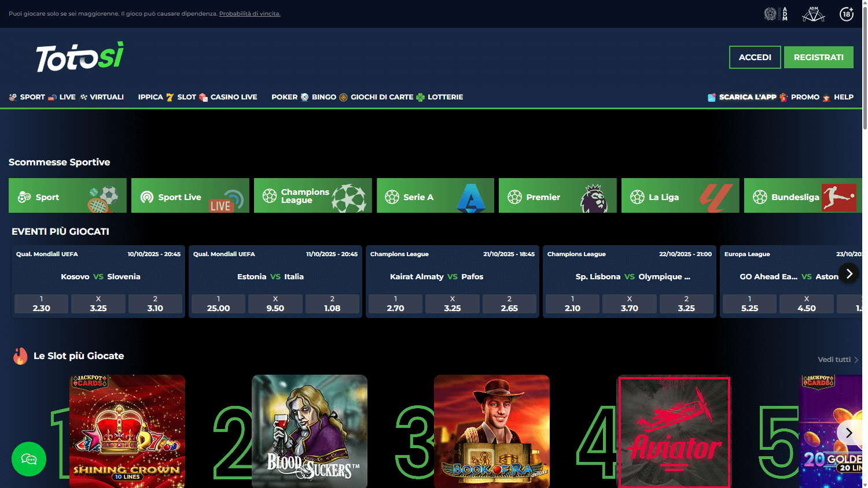This screenshot has width=868, height=488.
Task: Open the green chat bubble icon
Action: click(28, 459)
